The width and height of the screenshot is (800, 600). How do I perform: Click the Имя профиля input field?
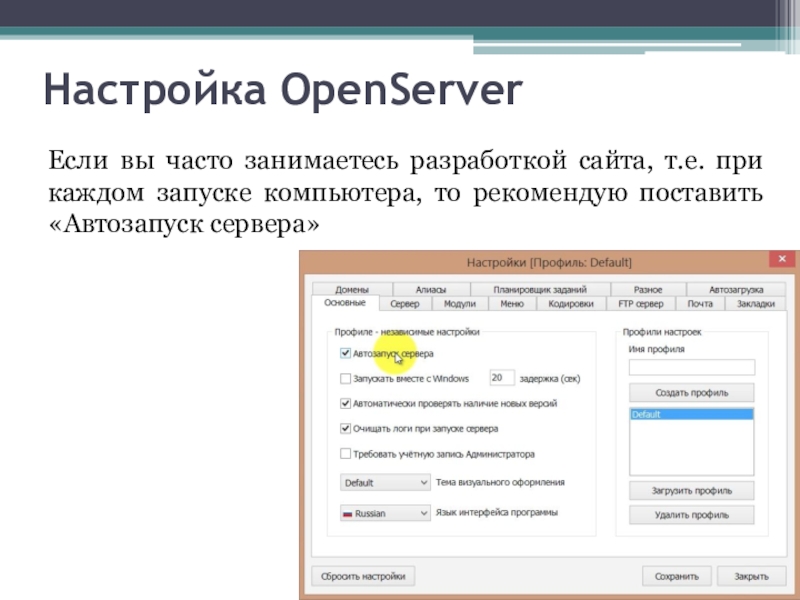click(692, 367)
